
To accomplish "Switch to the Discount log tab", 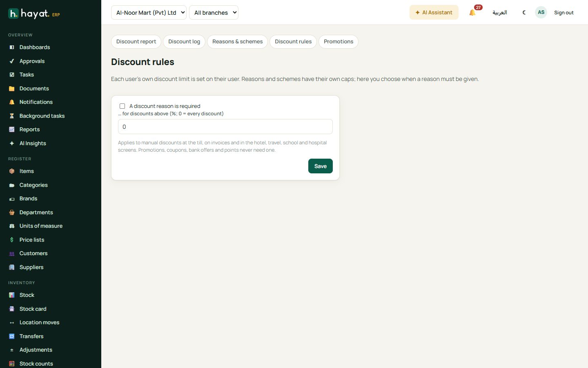I will (184, 42).
